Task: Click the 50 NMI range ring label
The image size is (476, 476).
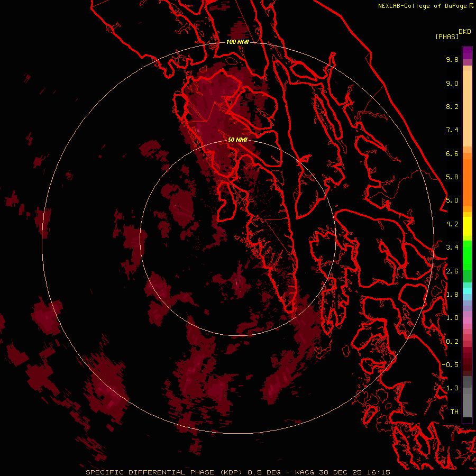Action: (x=237, y=140)
